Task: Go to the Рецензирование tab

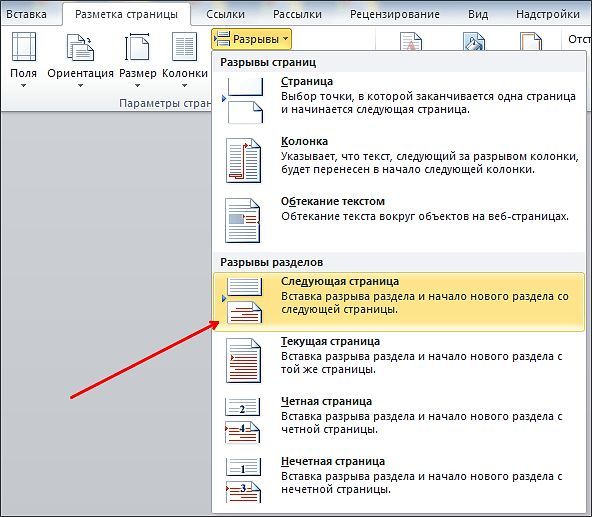Action: [395, 14]
